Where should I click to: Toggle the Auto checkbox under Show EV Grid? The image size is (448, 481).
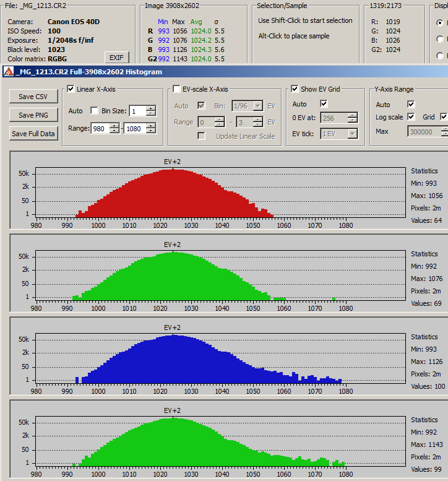point(324,104)
